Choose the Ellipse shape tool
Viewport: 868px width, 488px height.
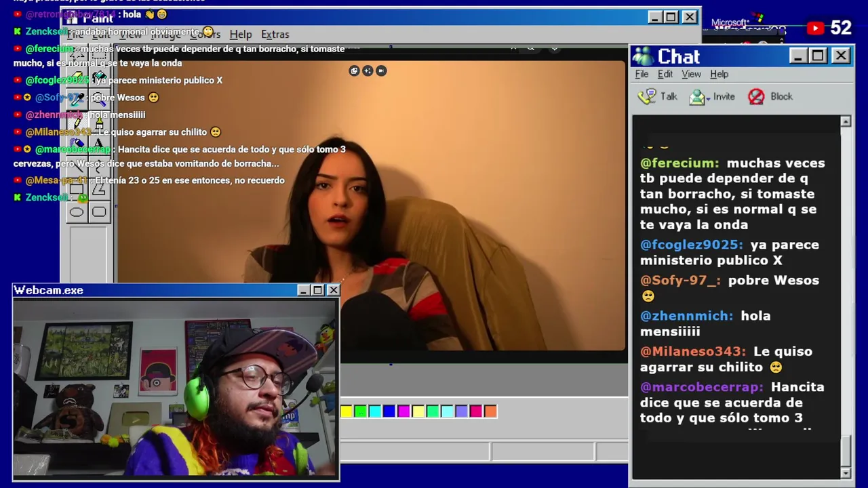76,212
